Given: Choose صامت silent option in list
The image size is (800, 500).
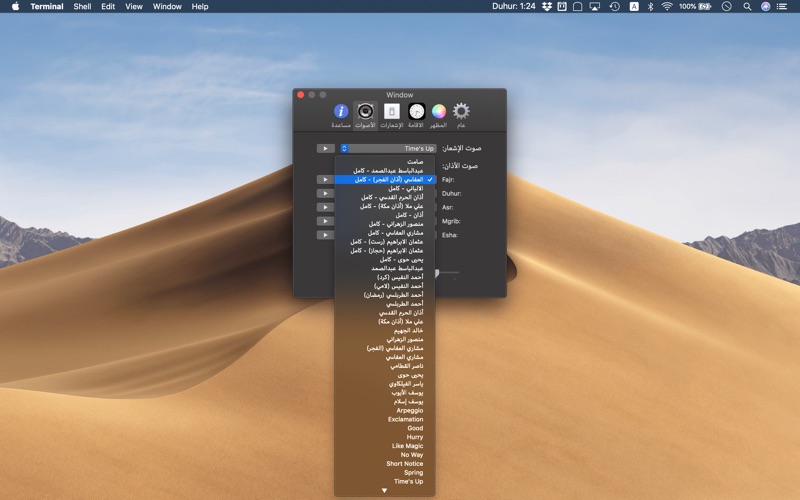Looking at the screenshot, I should [385, 162].
